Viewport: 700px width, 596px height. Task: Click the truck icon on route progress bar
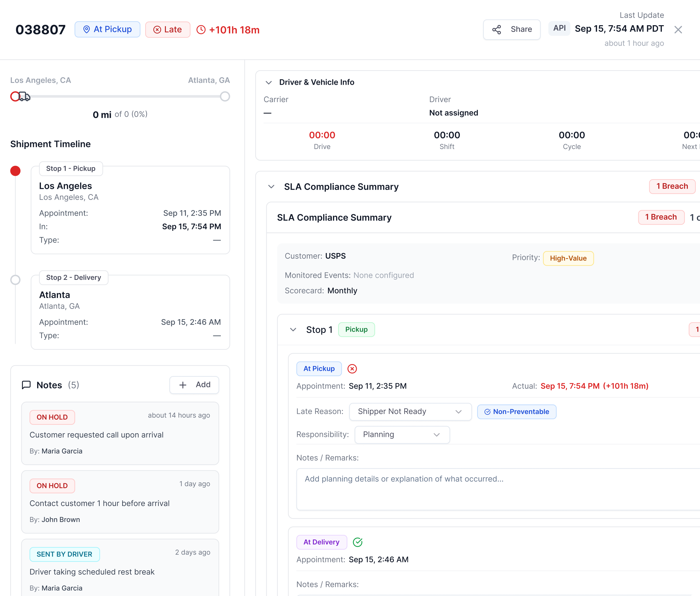(x=25, y=96)
